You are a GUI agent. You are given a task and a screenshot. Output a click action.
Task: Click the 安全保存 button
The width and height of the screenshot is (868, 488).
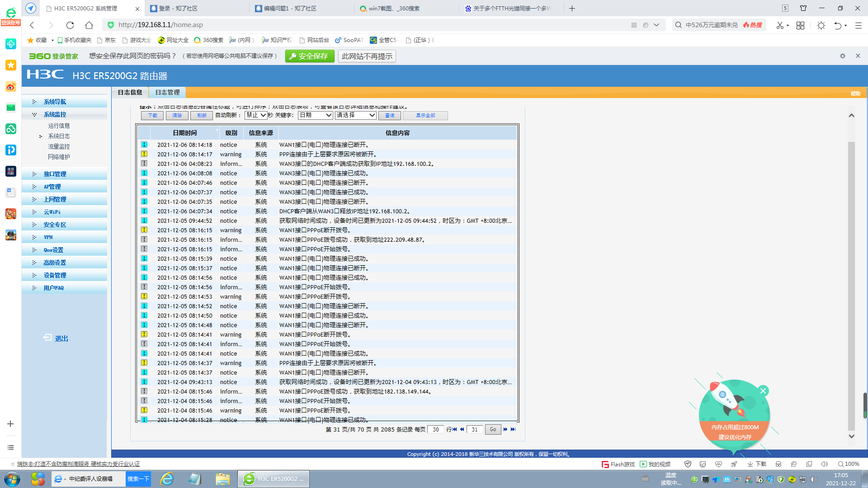[310, 56]
